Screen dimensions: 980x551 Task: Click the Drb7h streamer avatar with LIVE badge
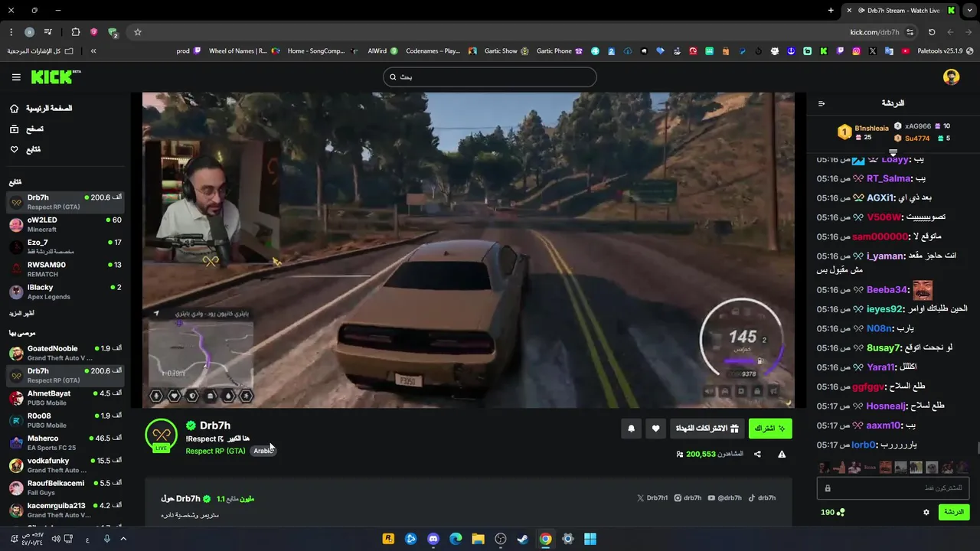(161, 435)
